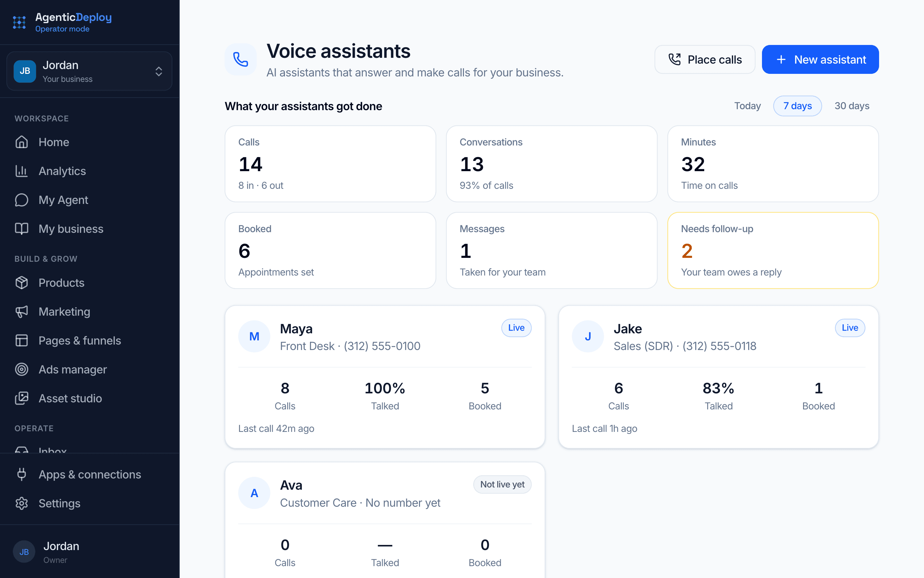This screenshot has width=924, height=578.
Task: Open the My business menu item
Action: pyautogui.click(x=90, y=229)
